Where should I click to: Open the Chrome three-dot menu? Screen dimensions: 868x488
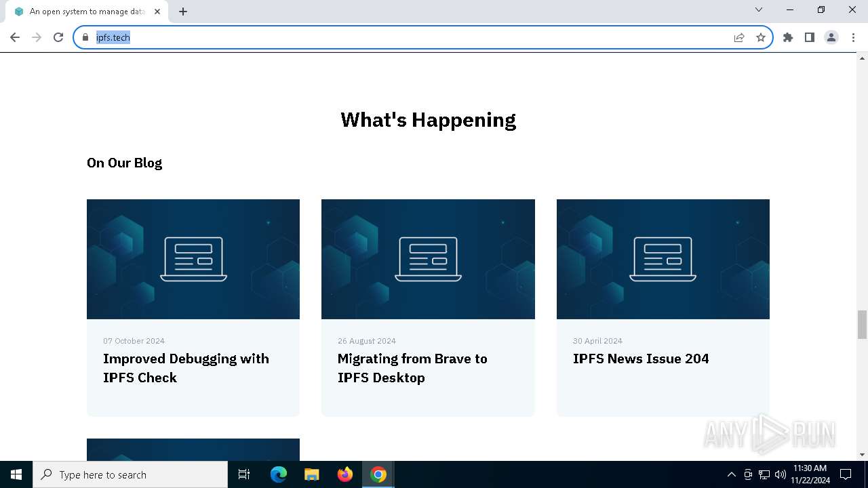point(853,37)
